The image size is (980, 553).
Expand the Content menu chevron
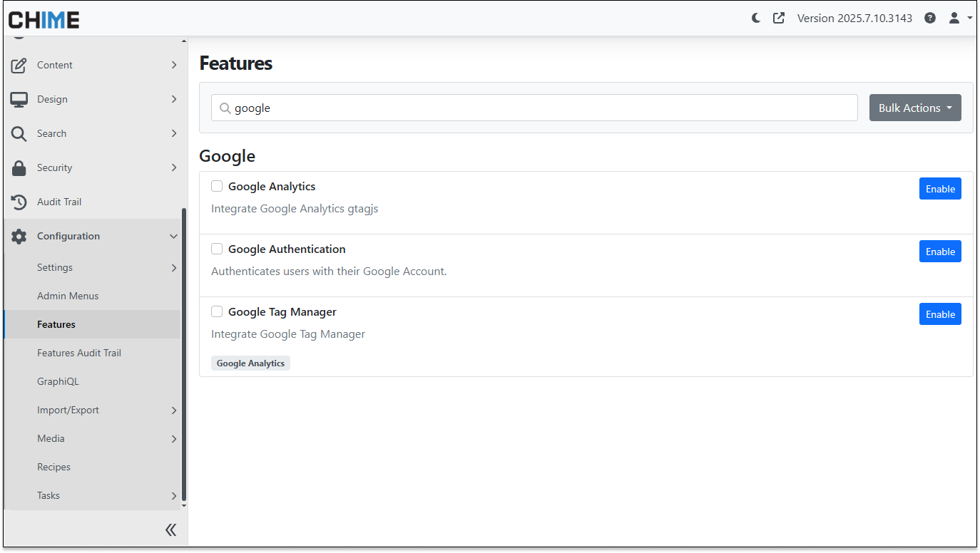point(173,65)
